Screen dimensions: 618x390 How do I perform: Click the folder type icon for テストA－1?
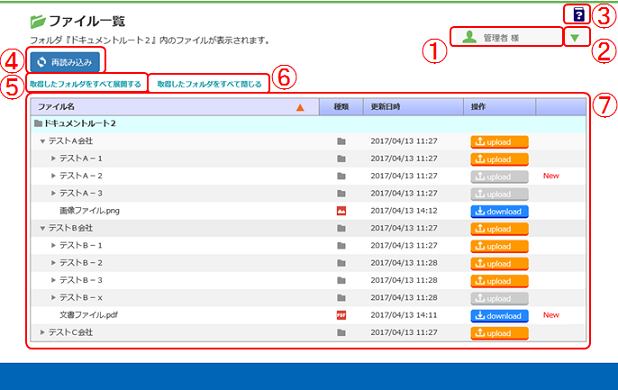pos(341,159)
